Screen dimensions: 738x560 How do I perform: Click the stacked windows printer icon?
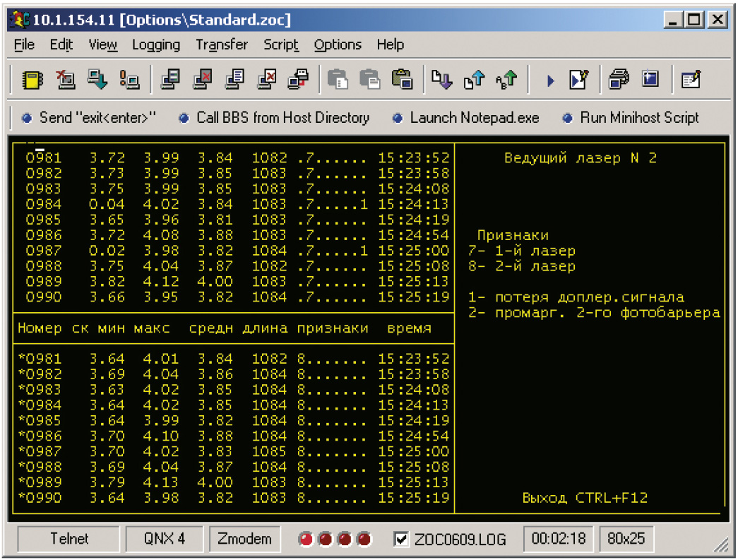click(619, 80)
